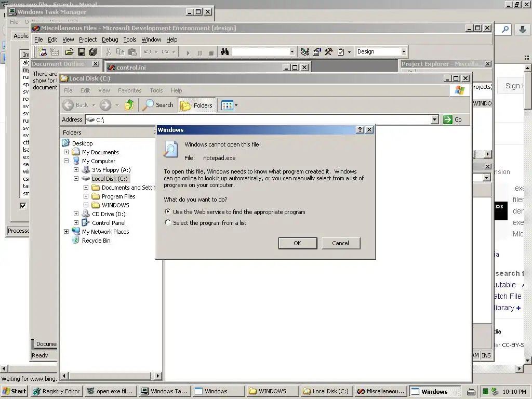Click Back arrow in Local Disk window
The width and height of the screenshot is (532, 399).
[x=68, y=105]
